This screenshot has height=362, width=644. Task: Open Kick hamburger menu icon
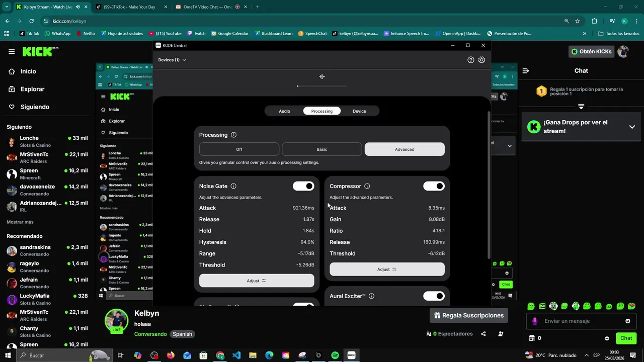(12, 52)
